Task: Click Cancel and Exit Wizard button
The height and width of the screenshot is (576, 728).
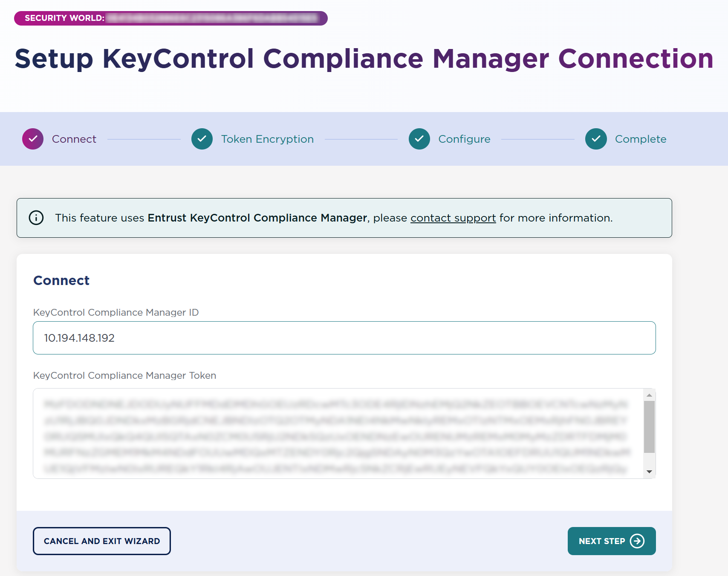Action: click(x=102, y=541)
